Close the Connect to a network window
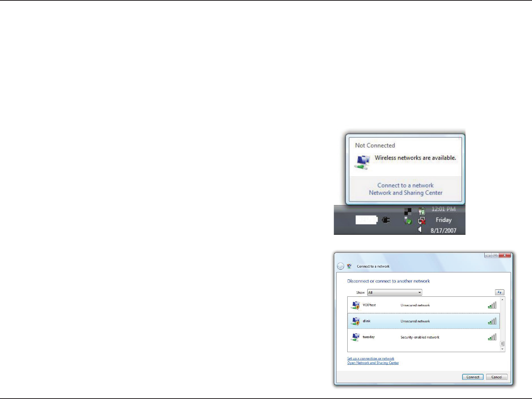The height and width of the screenshot is (399, 532). pyautogui.click(x=505, y=255)
